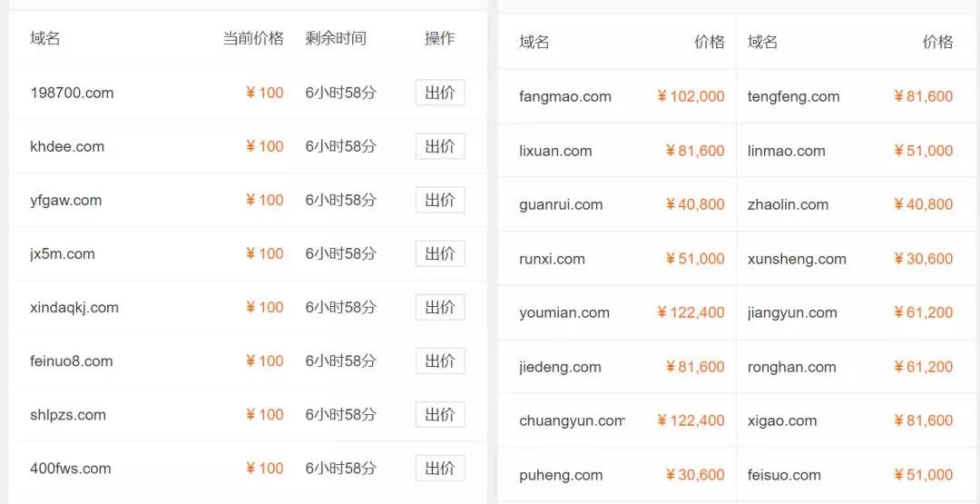Viewport: 980px width, 504px height.
Task: Open fangmao.com domain listing
Action: pyautogui.click(x=565, y=97)
